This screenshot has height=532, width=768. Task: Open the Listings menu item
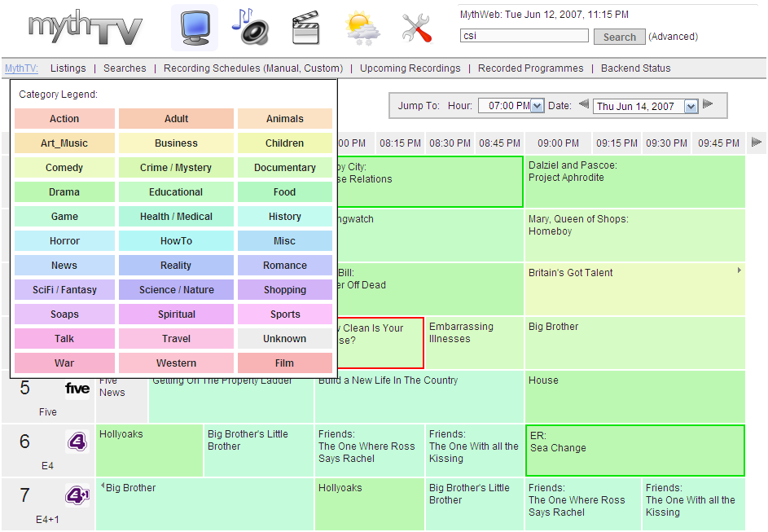point(68,68)
